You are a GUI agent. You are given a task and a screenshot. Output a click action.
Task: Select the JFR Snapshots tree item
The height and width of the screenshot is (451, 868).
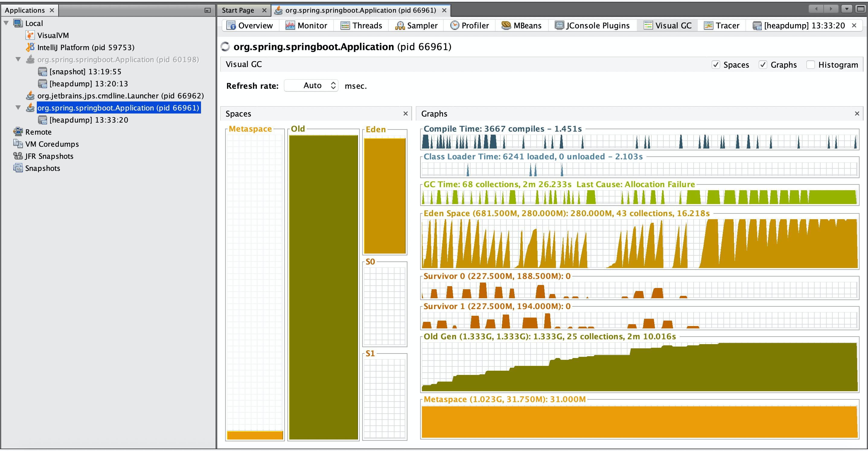tap(49, 156)
